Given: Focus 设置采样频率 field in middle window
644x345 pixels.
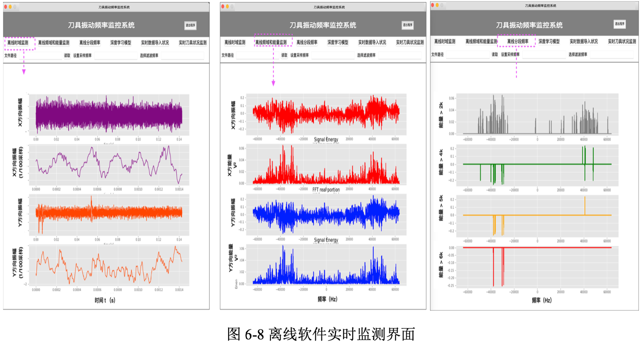Looking at the screenshot, I should [x=333, y=55].
